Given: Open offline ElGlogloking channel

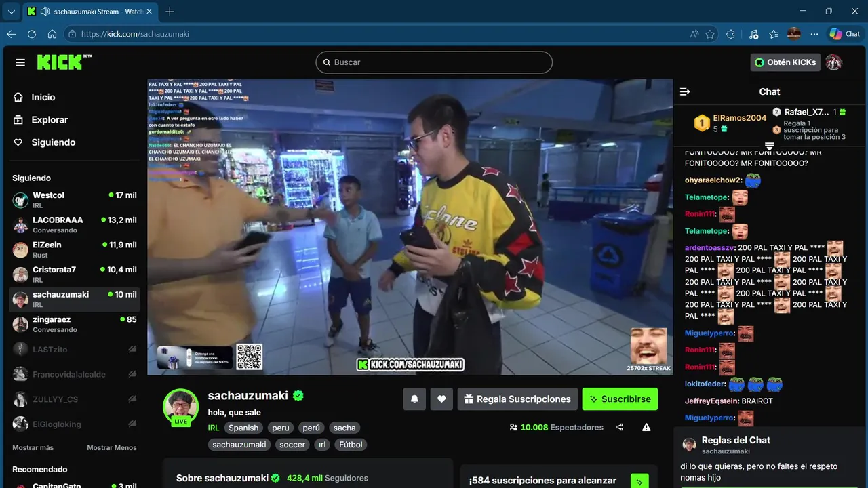Looking at the screenshot, I should pos(75,424).
